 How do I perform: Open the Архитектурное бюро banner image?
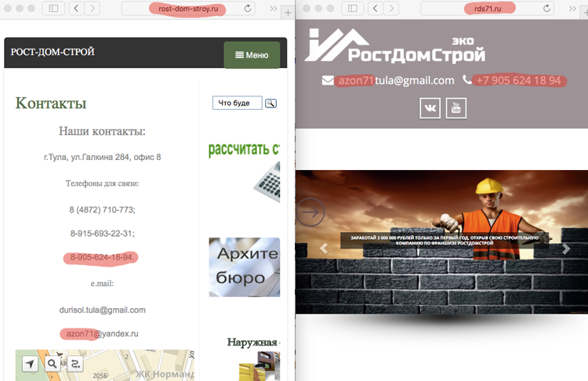[245, 267]
